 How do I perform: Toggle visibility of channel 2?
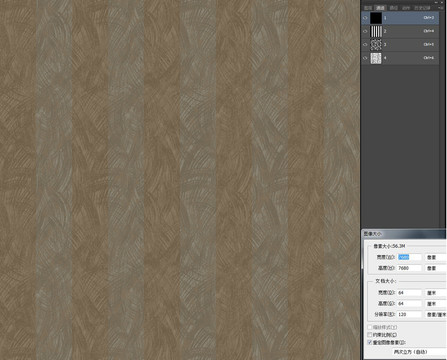click(365, 31)
